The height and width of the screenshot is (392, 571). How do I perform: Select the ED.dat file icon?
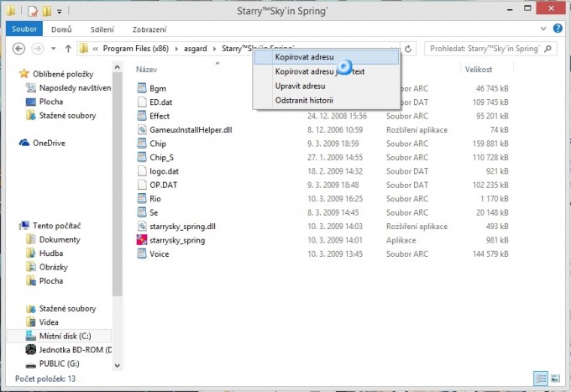(x=142, y=102)
